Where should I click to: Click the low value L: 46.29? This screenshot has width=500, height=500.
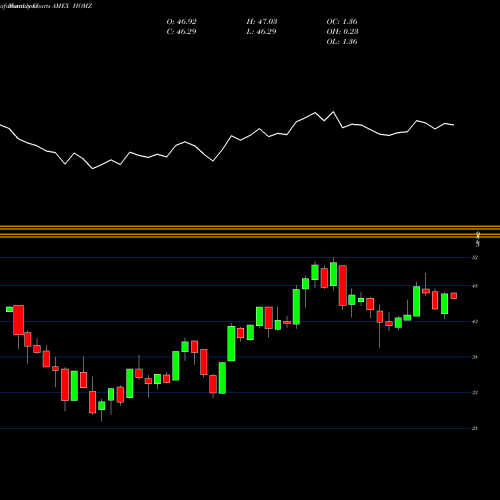[261, 32]
